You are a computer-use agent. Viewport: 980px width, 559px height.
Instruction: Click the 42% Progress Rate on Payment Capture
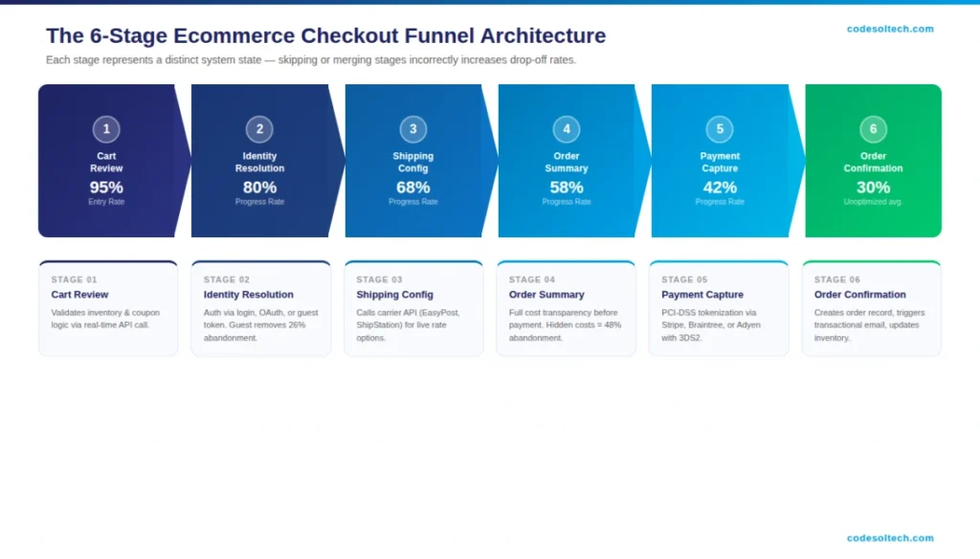[x=719, y=187]
